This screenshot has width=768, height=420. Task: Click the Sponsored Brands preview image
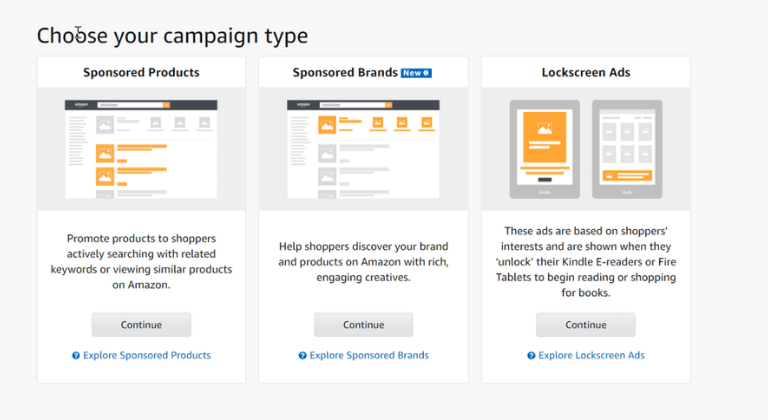363,148
